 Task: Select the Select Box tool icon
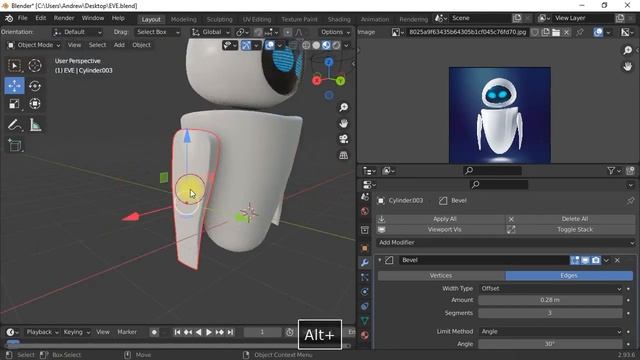(x=14, y=65)
